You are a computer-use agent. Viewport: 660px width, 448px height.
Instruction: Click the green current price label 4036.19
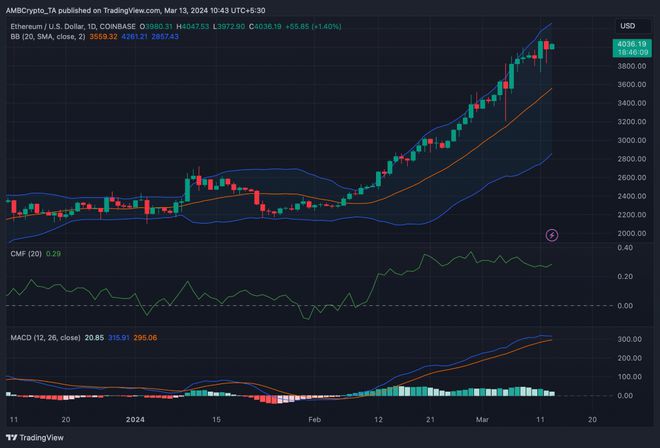click(x=629, y=44)
